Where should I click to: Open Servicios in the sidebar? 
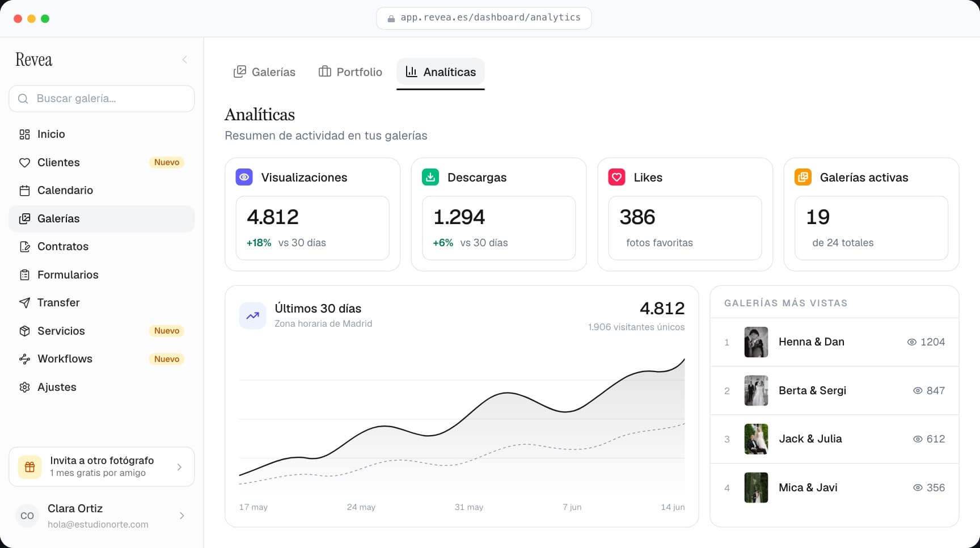coord(102,331)
